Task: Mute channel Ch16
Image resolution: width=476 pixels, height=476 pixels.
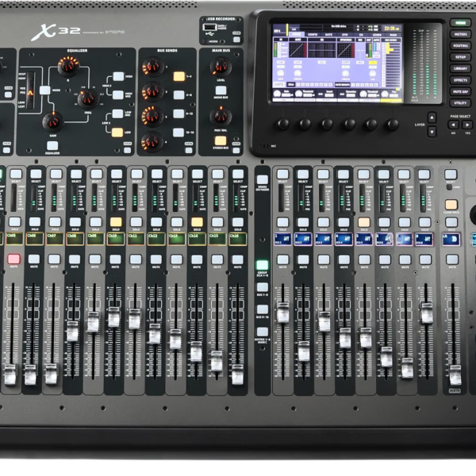Action: (237, 259)
